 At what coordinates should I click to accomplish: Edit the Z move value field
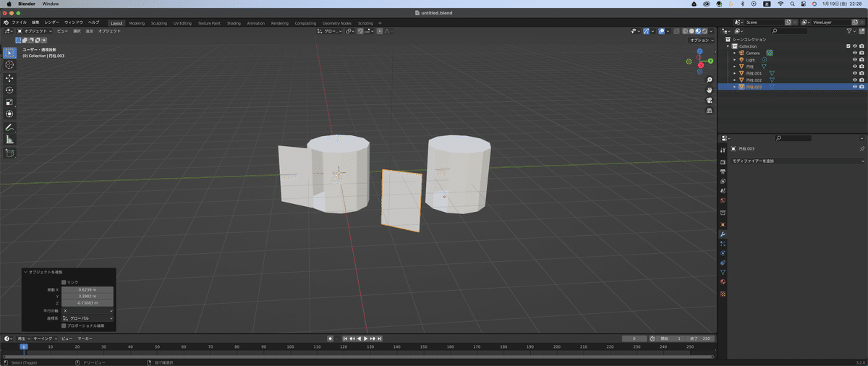88,303
